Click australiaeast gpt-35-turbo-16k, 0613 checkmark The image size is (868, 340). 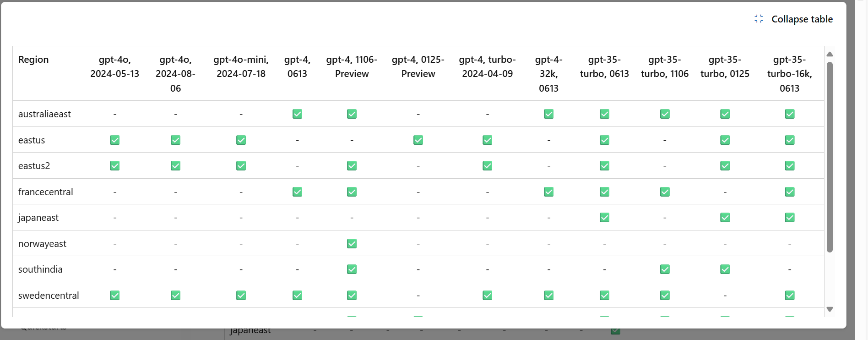[x=790, y=114]
